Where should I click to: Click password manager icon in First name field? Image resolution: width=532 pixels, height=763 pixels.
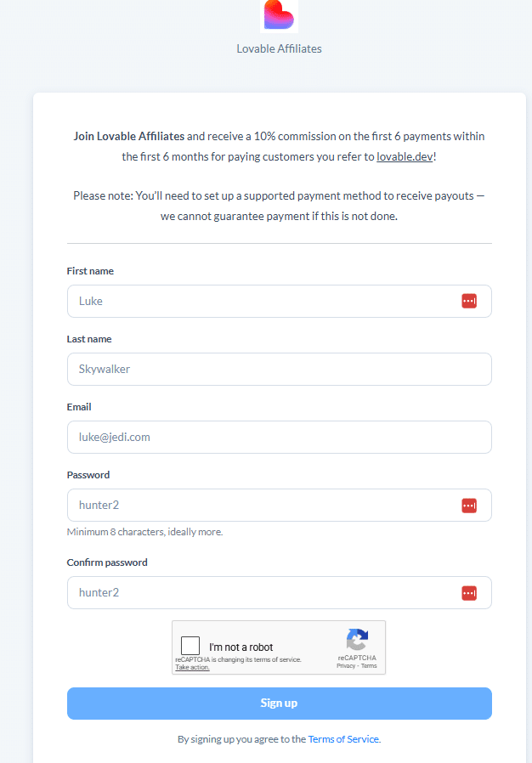pos(469,301)
